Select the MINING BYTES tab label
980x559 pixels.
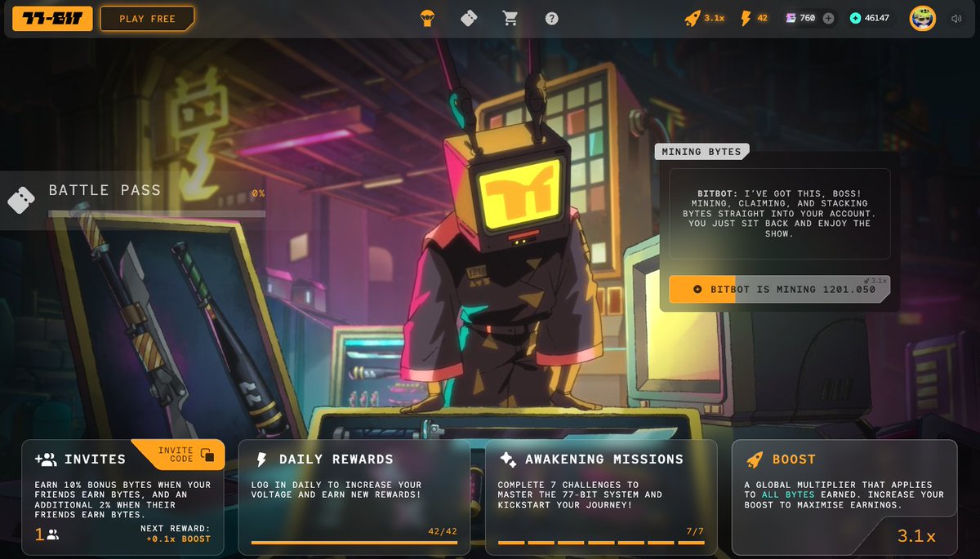click(x=702, y=152)
